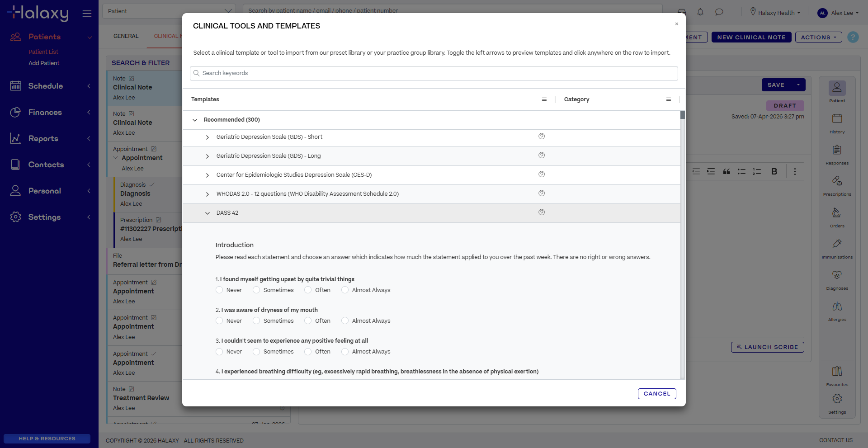Select Almost Always for question 1
Viewport: 868px width, 448px height.
point(345,290)
